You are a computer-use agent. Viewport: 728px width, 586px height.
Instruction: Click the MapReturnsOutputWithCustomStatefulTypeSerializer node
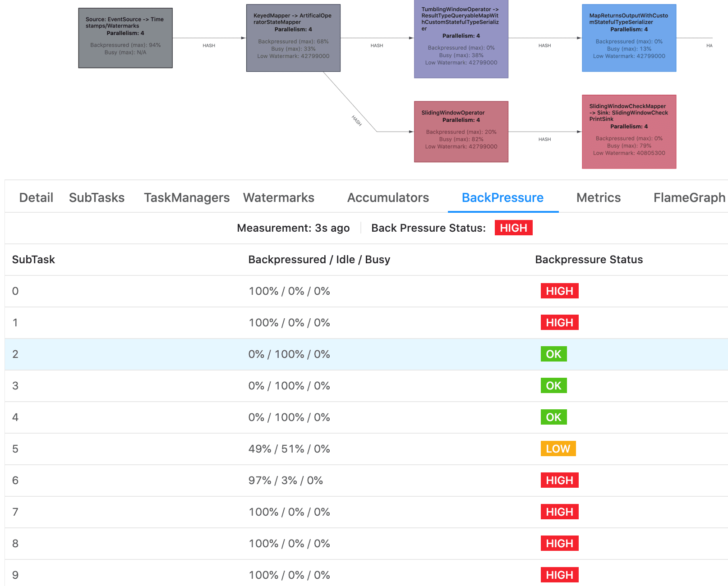(x=629, y=38)
